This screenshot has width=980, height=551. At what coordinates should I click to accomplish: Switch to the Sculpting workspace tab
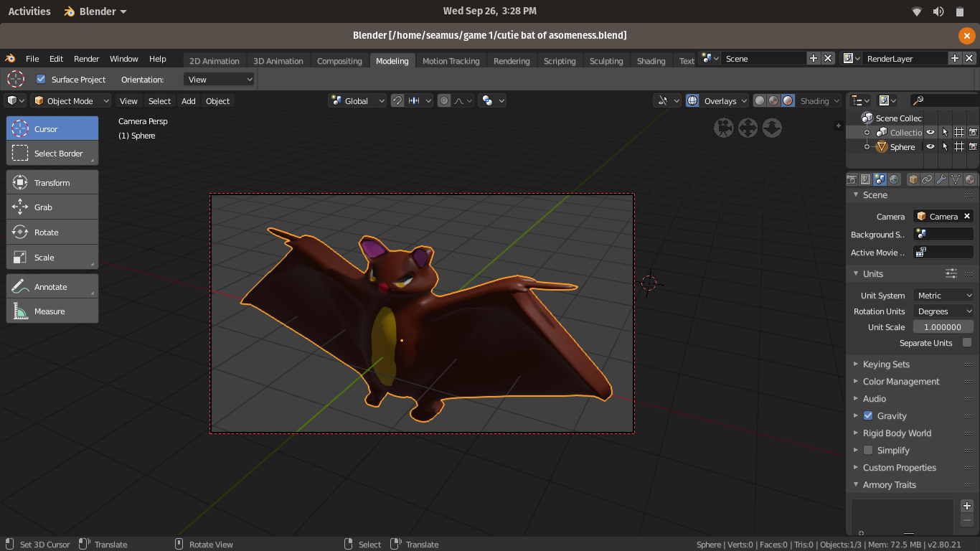tap(606, 61)
